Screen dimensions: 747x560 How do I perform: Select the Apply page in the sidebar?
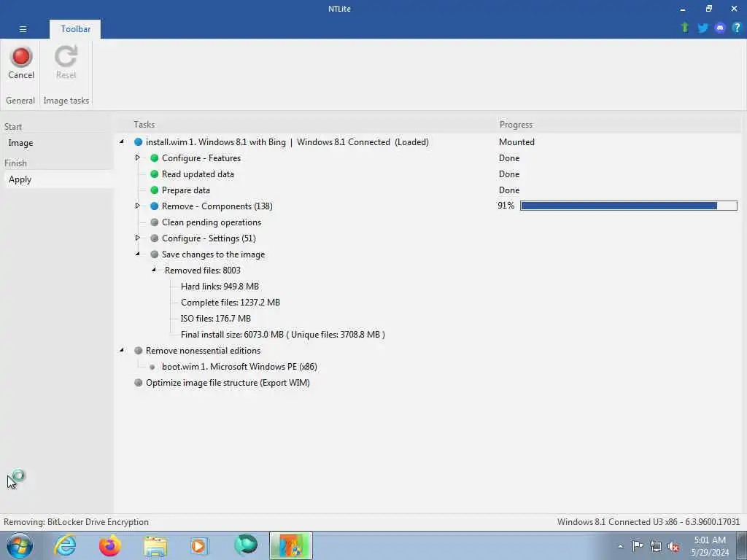point(57,179)
